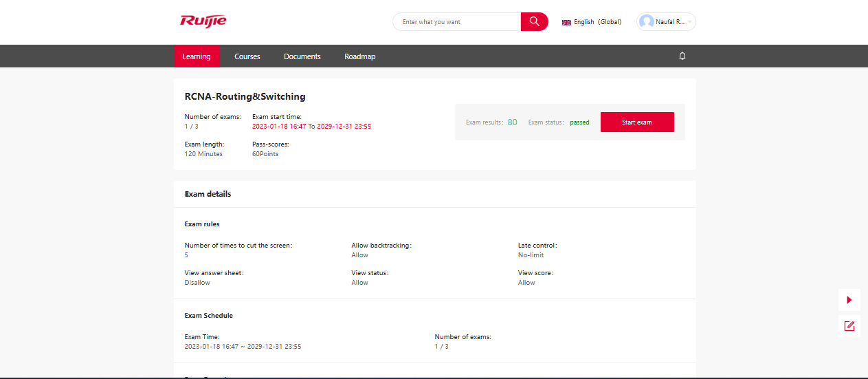Go to the Courses tab
This screenshot has width=868, height=379.
pyautogui.click(x=247, y=56)
